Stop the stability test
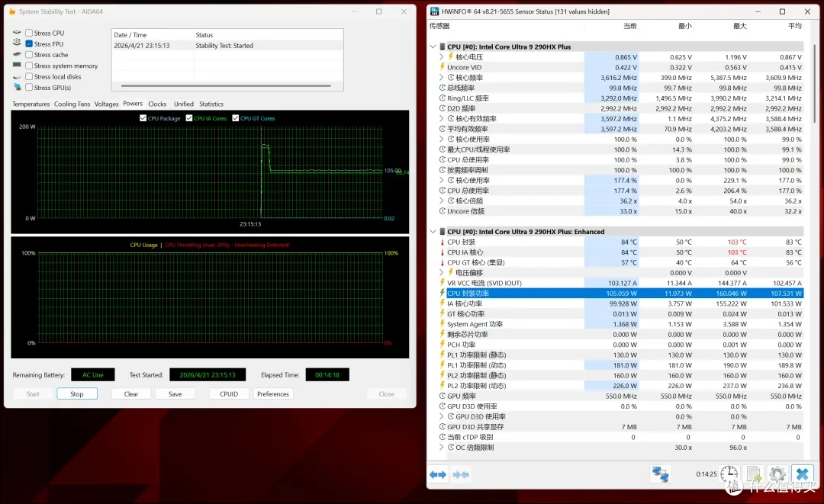824x504 pixels. tap(77, 393)
